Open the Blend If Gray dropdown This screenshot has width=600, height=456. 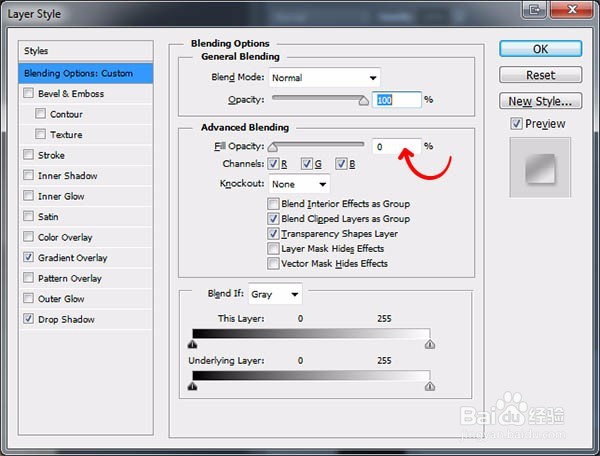[275, 294]
